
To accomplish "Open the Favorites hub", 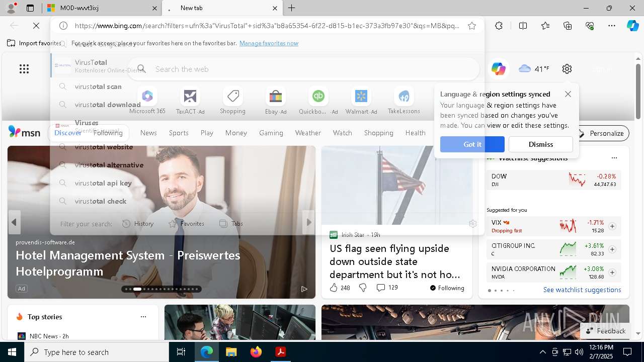I will [545, 26].
